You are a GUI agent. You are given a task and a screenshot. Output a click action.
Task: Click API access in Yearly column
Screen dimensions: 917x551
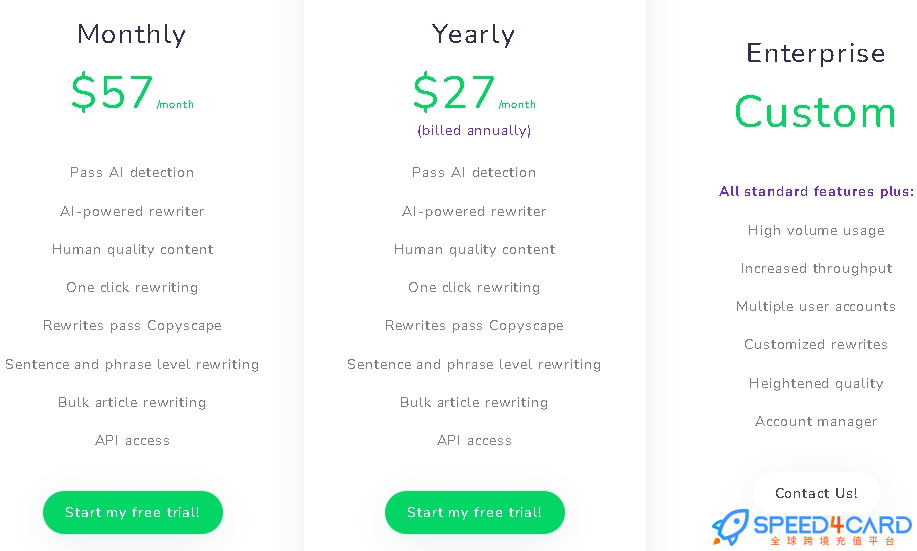[474, 440]
